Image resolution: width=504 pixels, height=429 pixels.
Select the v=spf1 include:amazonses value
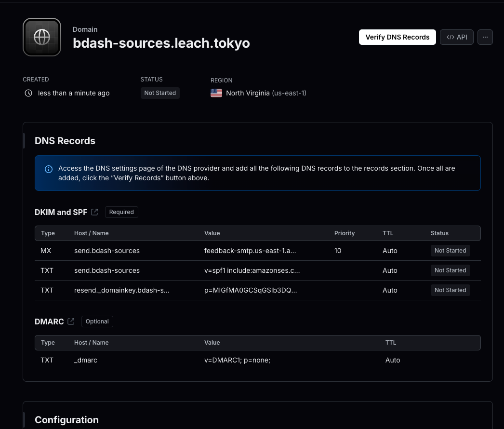click(x=252, y=270)
